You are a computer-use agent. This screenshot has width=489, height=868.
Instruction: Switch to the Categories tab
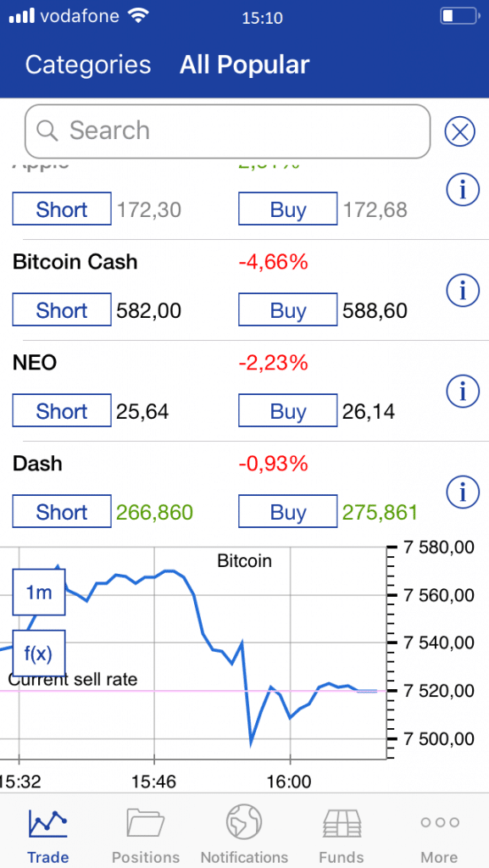click(87, 64)
